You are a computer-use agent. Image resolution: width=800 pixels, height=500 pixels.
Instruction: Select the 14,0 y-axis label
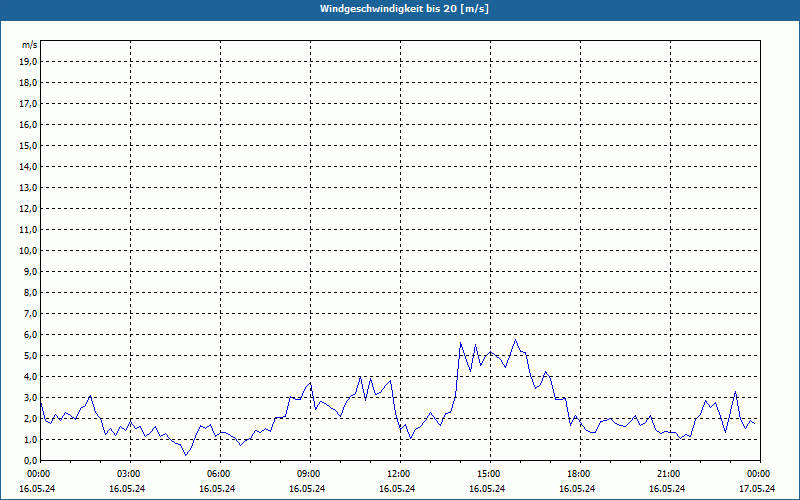[x=29, y=166]
